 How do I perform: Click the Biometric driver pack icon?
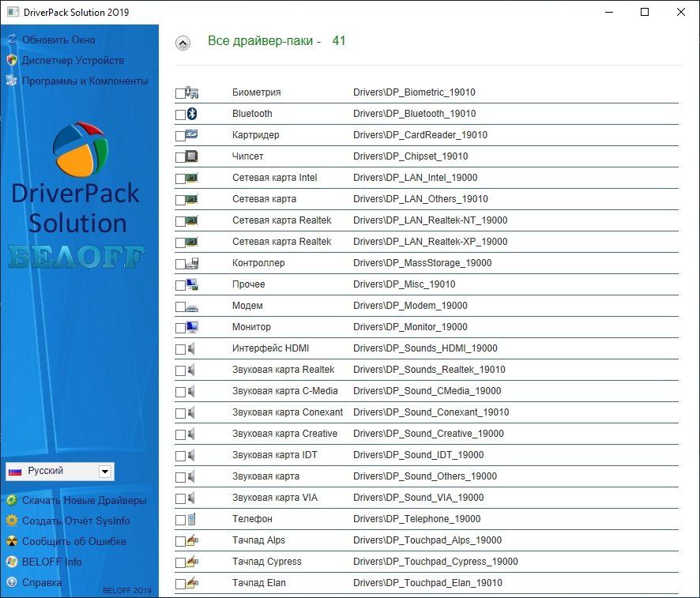192,92
